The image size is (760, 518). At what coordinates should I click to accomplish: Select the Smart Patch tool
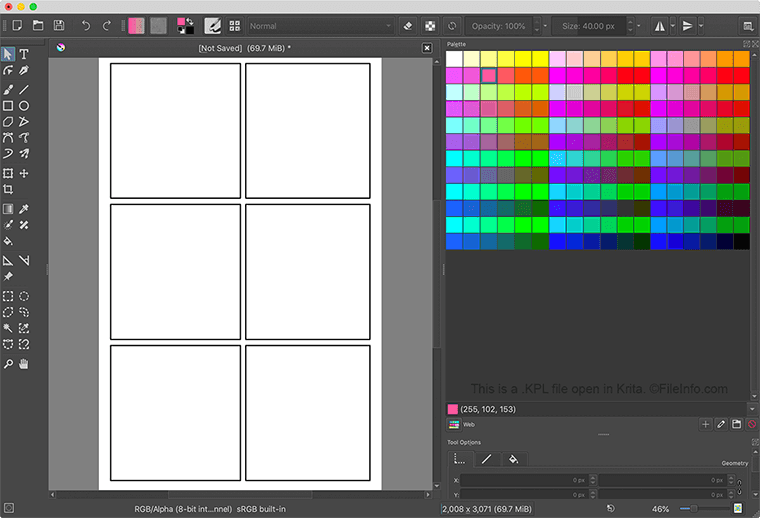tap(24, 225)
